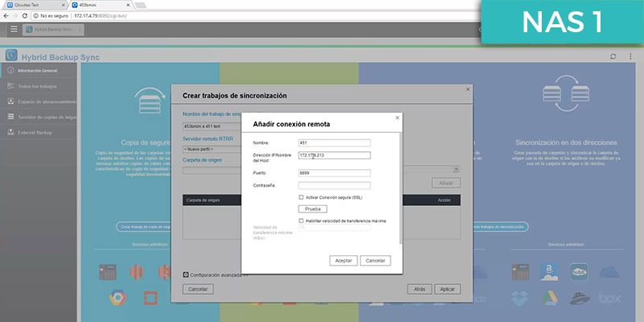Click the Hybrid Backup Sync clock logo

11,56
